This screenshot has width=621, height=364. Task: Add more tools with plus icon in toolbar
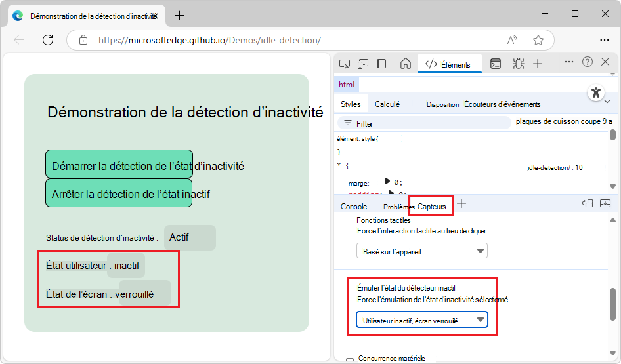pyautogui.click(x=538, y=64)
